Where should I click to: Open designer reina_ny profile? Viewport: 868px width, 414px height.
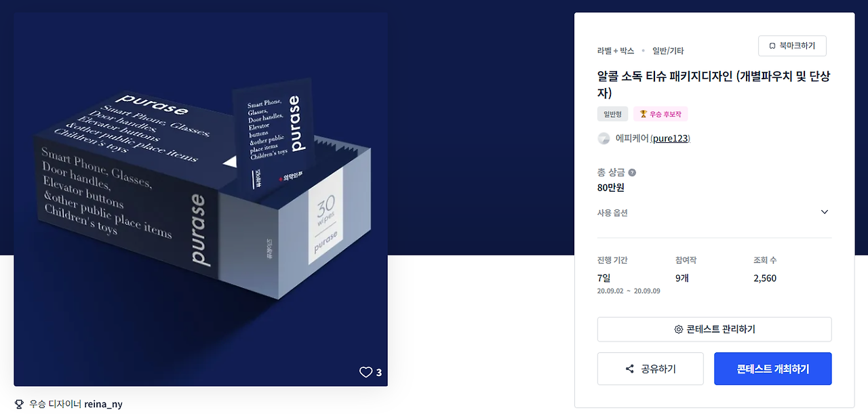(x=103, y=404)
